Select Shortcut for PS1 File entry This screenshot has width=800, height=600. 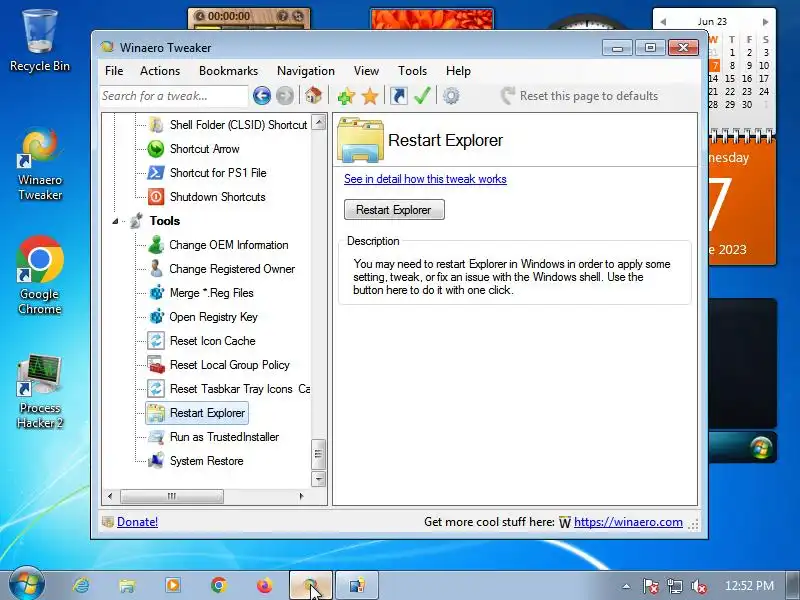click(x=218, y=173)
